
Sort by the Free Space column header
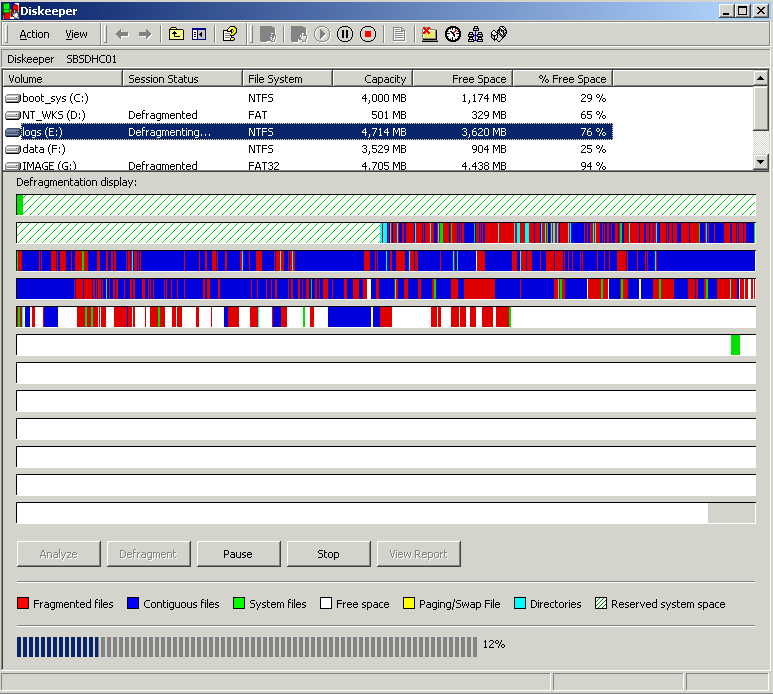point(463,79)
